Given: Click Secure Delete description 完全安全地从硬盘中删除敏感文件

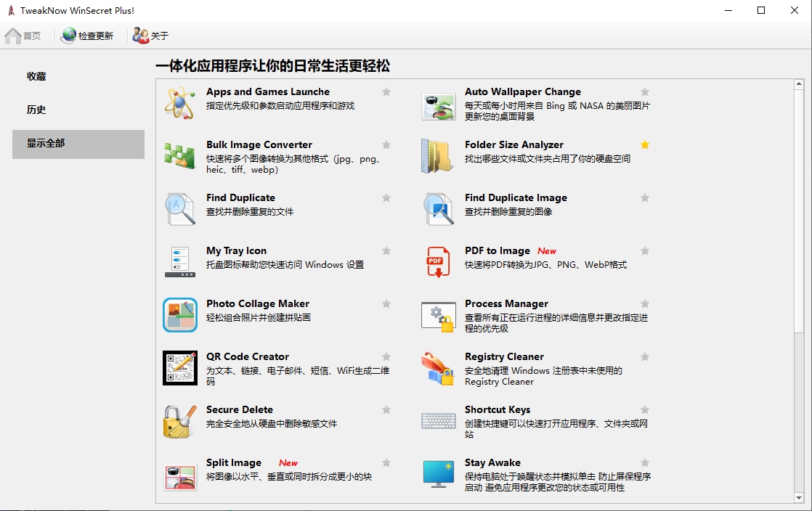Looking at the screenshot, I should [272, 423].
